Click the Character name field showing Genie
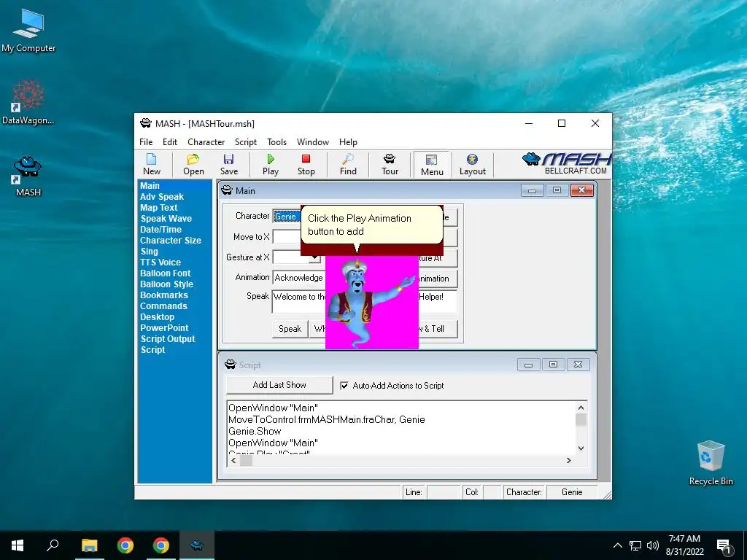 [287, 217]
